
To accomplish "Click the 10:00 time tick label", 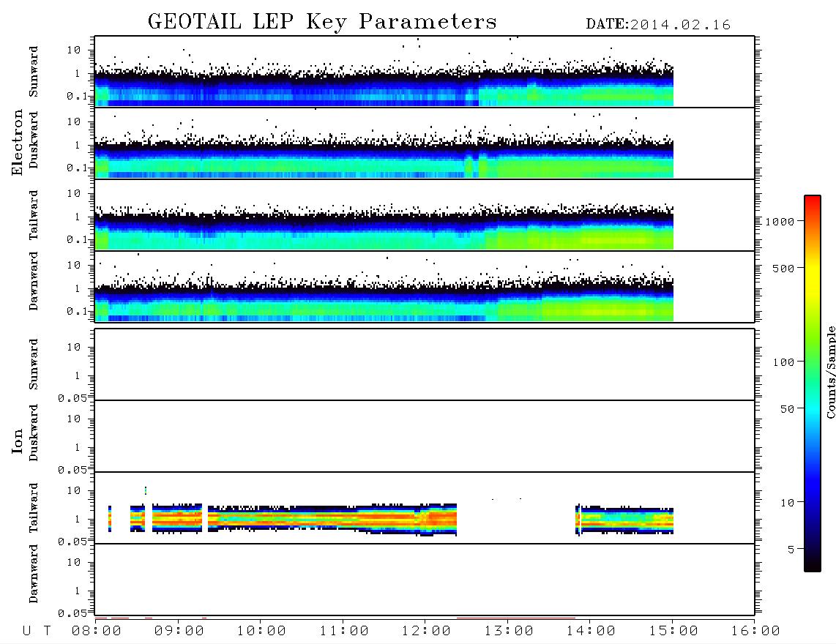I will tap(261, 632).
